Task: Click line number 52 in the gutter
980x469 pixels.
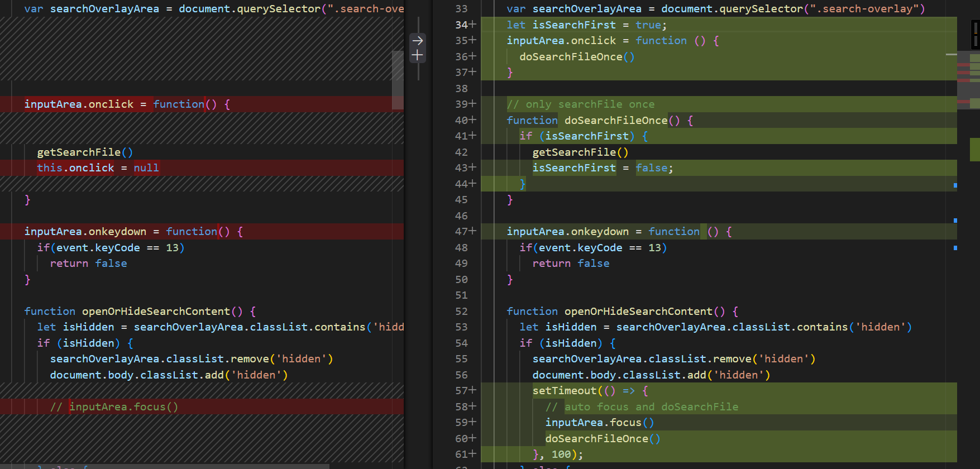Action: [x=461, y=311]
